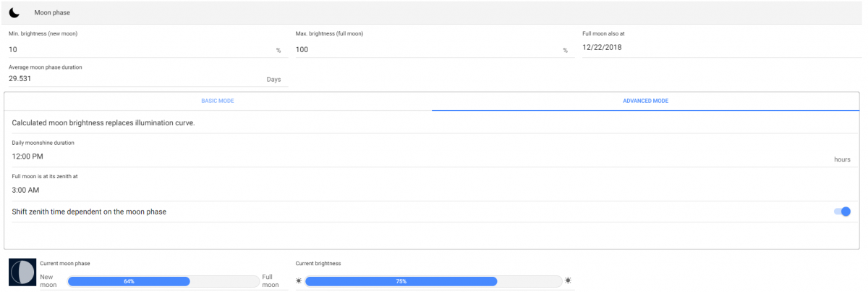Click the 'Current brightness' label

pyautogui.click(x=318, y=264)
